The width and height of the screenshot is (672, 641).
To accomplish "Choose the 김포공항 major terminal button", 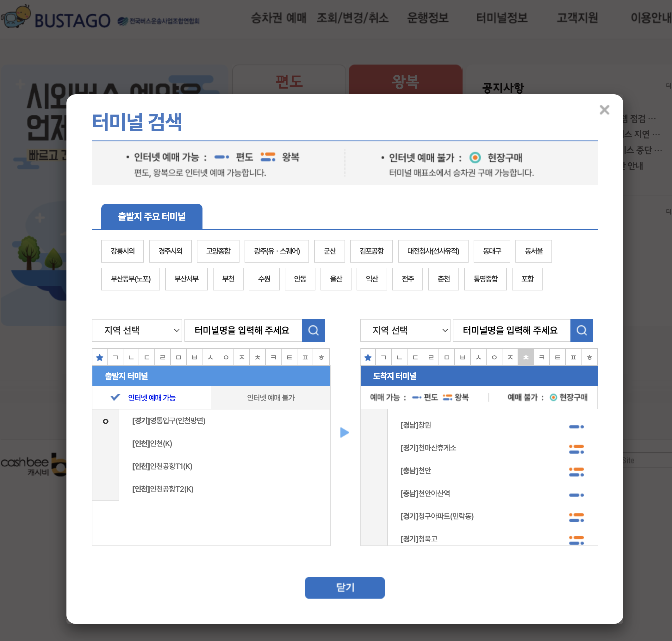I will [371, 251].
